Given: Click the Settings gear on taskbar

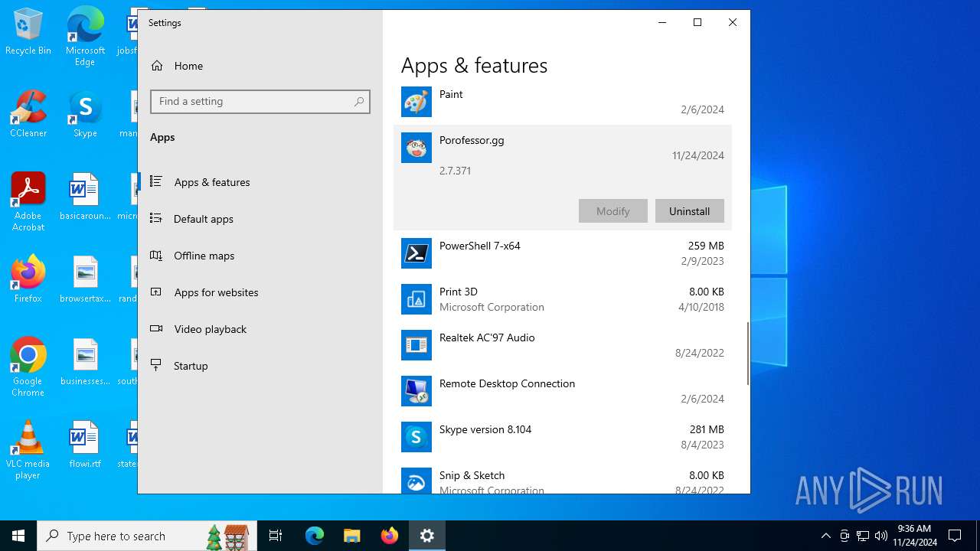Looking at the screenshot, I should click(x=427, y=536).
